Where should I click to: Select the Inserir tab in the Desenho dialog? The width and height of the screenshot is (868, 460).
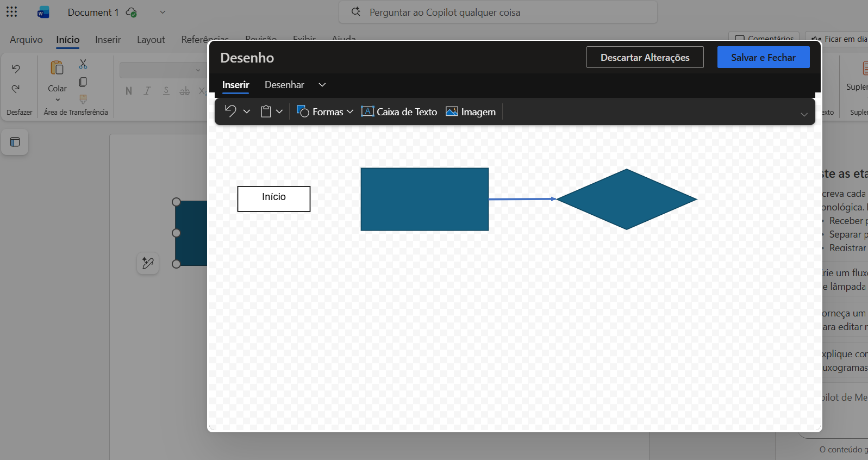pyautogui.click(x=235, y=85)
